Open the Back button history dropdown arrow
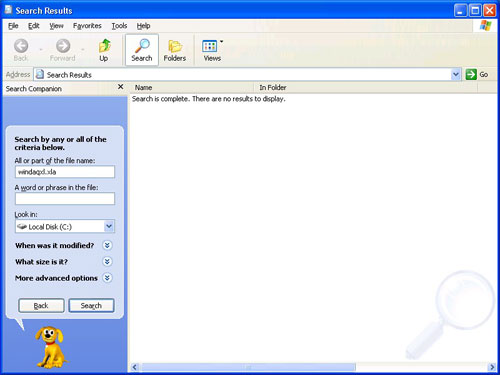The height and width of the screenshot is (375, 500). 41,50
